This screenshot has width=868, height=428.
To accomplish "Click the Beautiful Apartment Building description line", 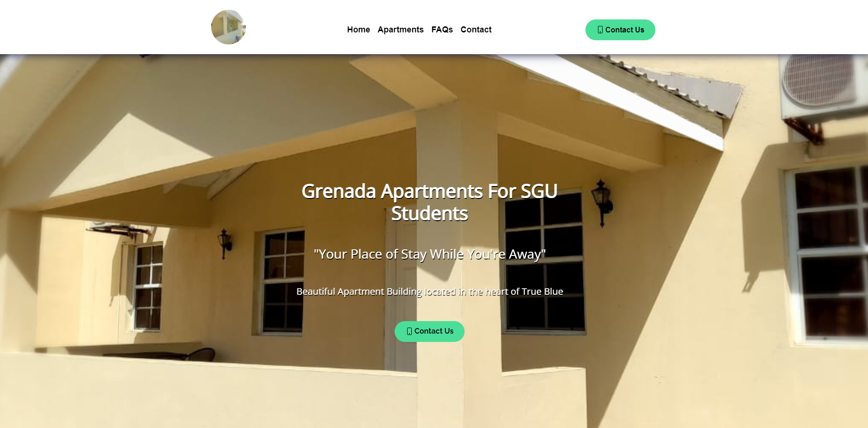I will coord(429,292).
